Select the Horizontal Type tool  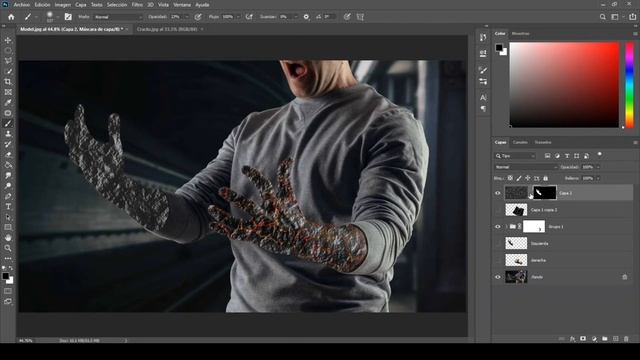click(x=8, y=207)
